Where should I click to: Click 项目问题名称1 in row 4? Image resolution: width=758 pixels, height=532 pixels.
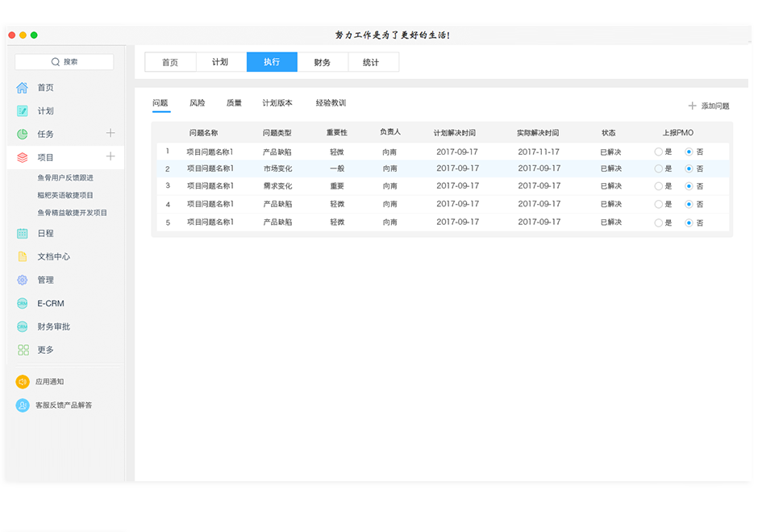[x=210, y=204]
